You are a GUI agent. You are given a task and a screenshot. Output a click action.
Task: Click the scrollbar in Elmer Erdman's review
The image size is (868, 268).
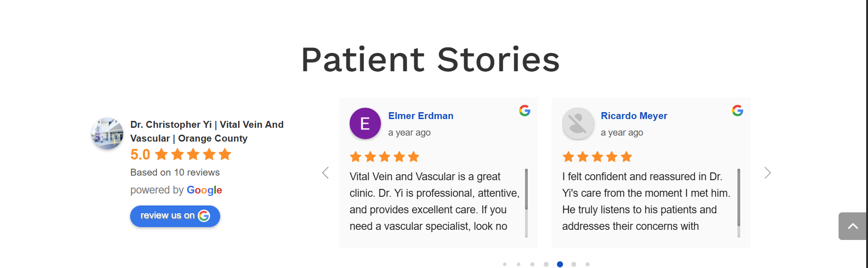coord(526,189)
